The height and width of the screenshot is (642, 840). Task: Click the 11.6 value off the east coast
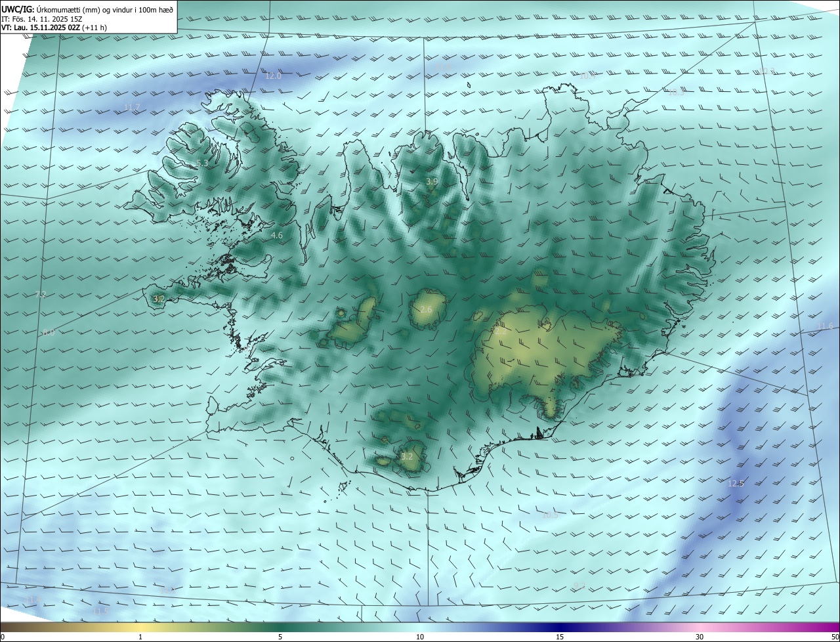pos(825,327)
